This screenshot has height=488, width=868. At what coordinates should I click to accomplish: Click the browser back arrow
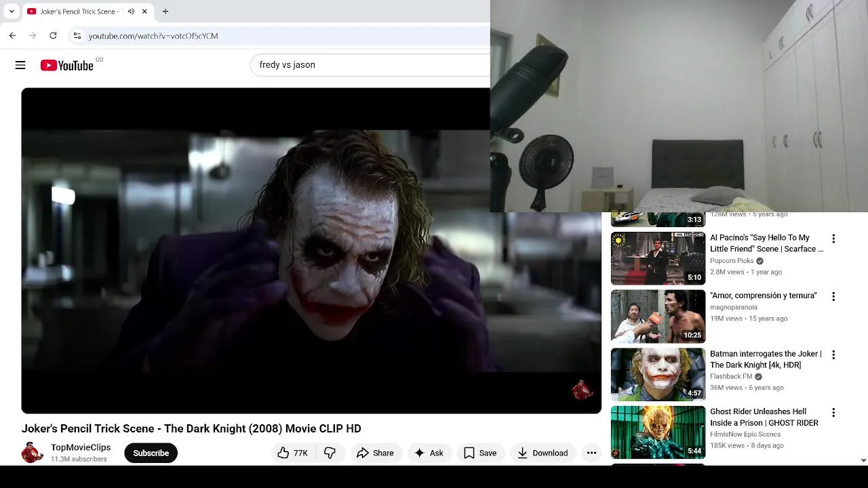(12, 35)
